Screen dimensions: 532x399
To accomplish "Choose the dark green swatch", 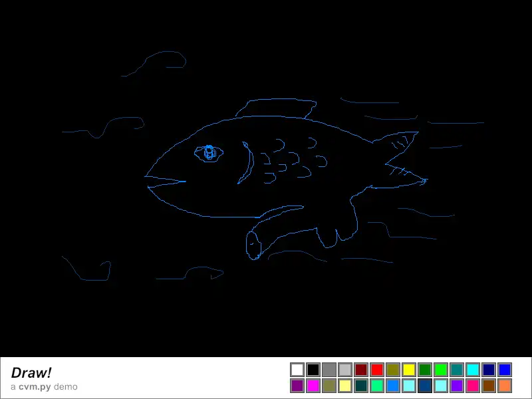I will coord(425,370).
